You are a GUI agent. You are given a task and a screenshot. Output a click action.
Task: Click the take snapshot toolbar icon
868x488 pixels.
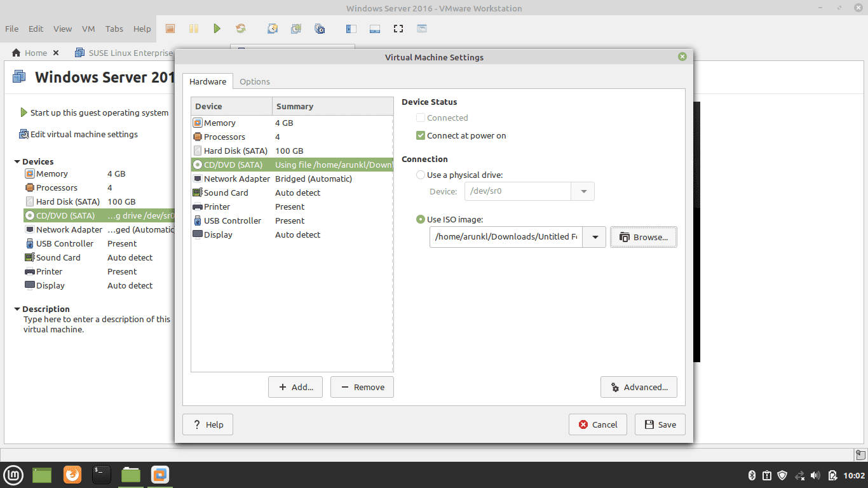coord(273,29)
